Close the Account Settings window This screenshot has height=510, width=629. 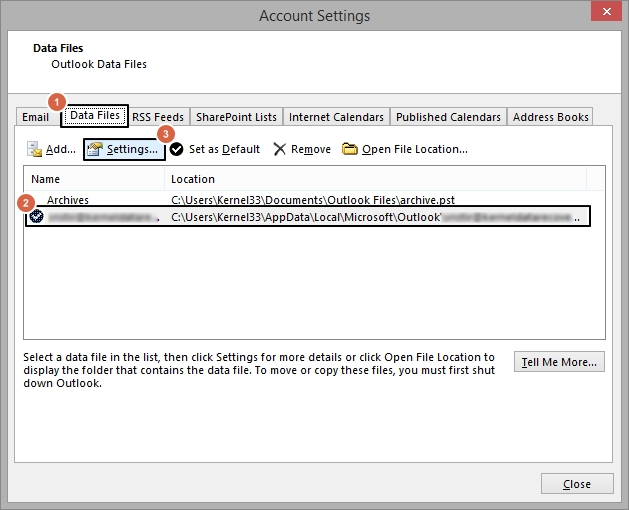click(607, 11)
